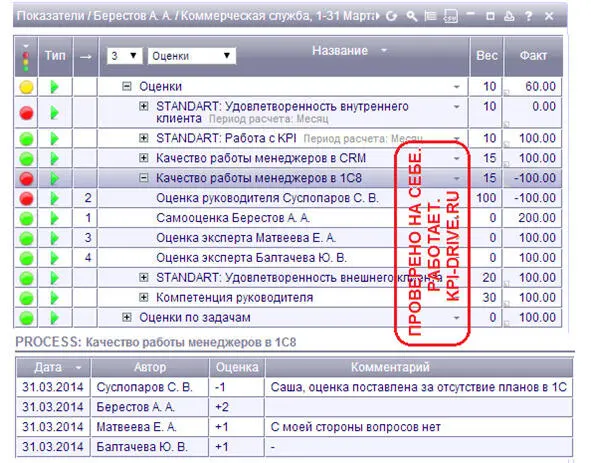Image resolution: width=591 pixels, height=463 pixels.
Task: Export the table with the CSV icon
Action: tap(450, 16)
